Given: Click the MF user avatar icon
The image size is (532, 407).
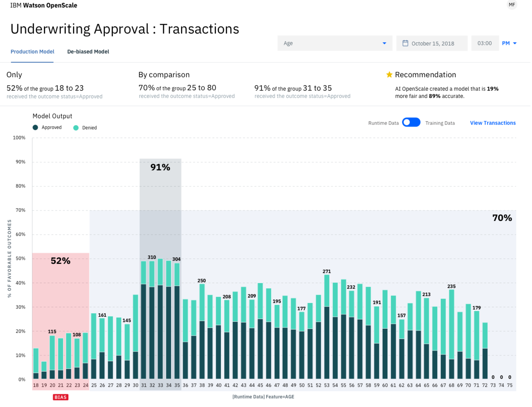Looking at the screenshot, I should [512, 5].
